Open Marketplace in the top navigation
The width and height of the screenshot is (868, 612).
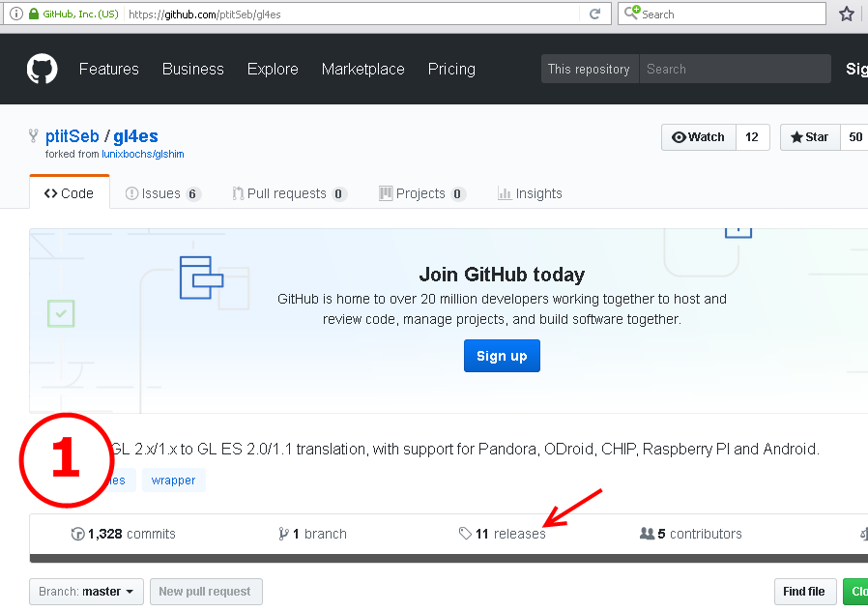click(x=362, y=69)
